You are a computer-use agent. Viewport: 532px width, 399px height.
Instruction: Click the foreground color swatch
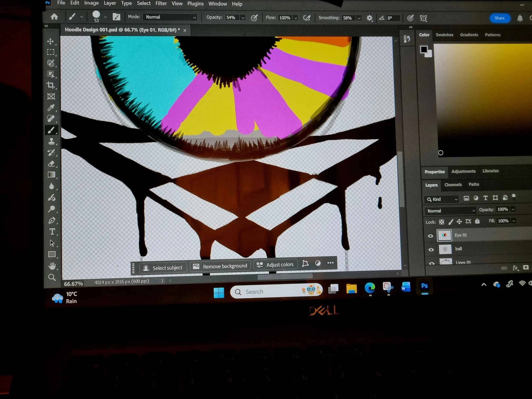point(424,49)
